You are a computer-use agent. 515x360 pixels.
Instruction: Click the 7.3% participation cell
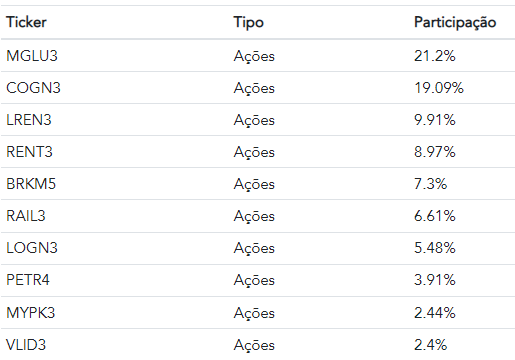(x=430, y=184)
